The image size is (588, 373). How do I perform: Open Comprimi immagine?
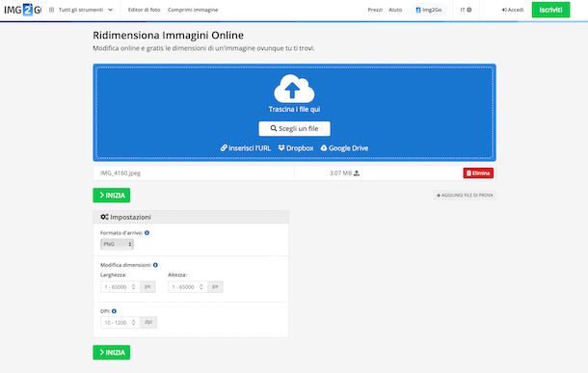(x=193, y=10)
